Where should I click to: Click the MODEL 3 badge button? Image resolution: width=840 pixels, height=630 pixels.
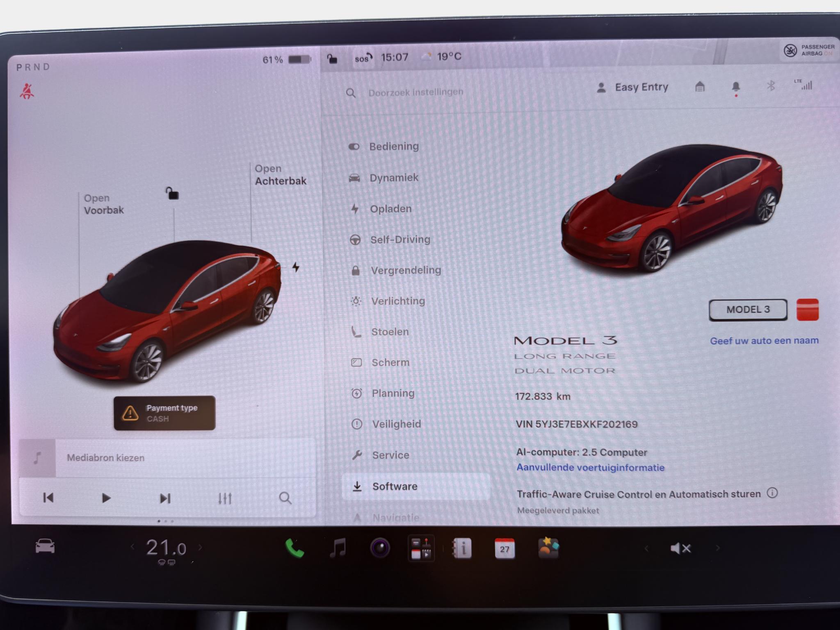748,310
